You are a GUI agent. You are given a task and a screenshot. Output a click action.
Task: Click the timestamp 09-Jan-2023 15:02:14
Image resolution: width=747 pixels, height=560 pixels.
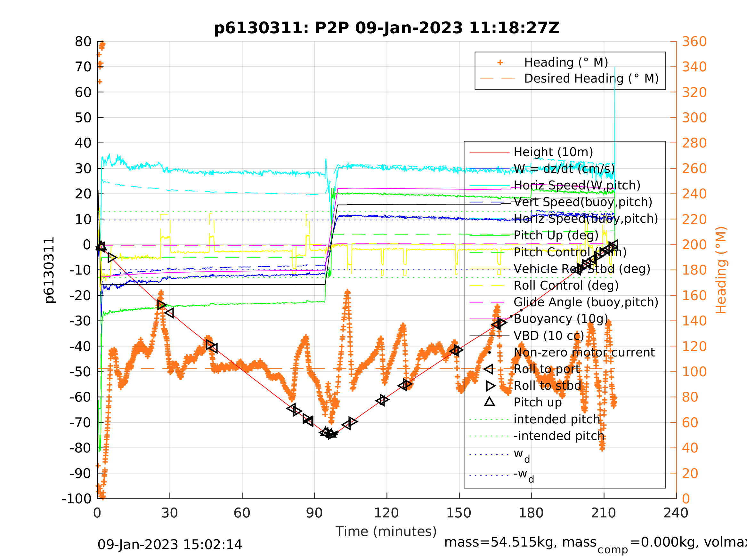coord(170,545)
